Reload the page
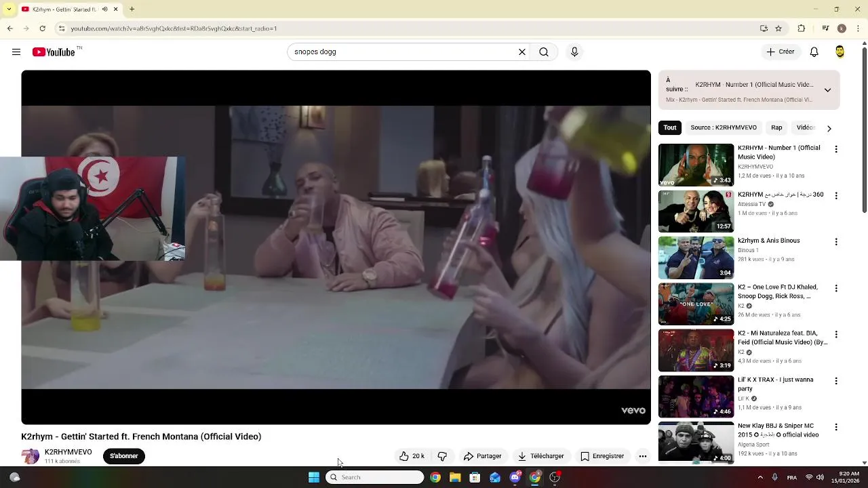 click(42, 28)
